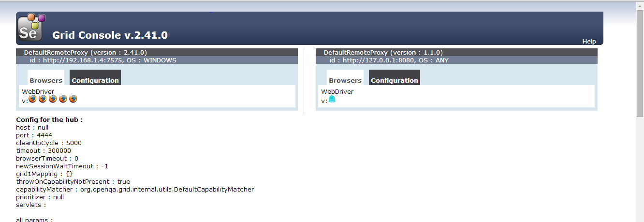The image size is (644, 222).
Task: Click 'Config for the hub :' heading
Action: point(49,119)
